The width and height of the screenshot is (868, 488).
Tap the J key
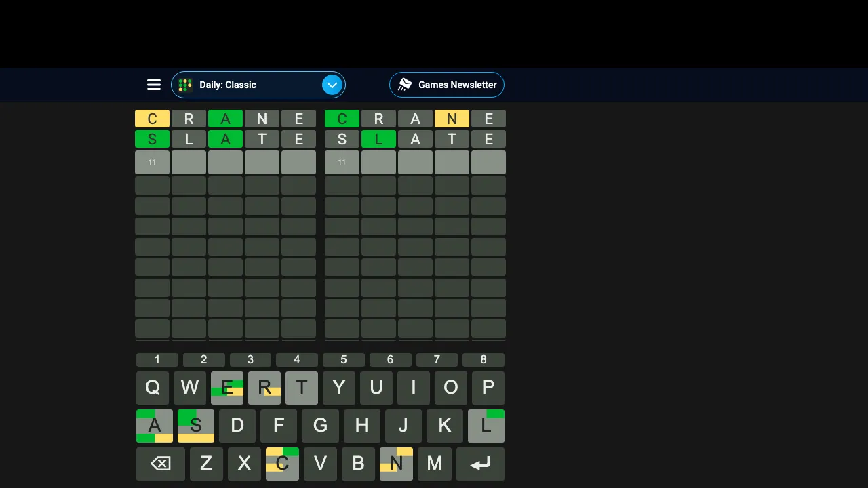pyautogui.click(x=403, y=426)
